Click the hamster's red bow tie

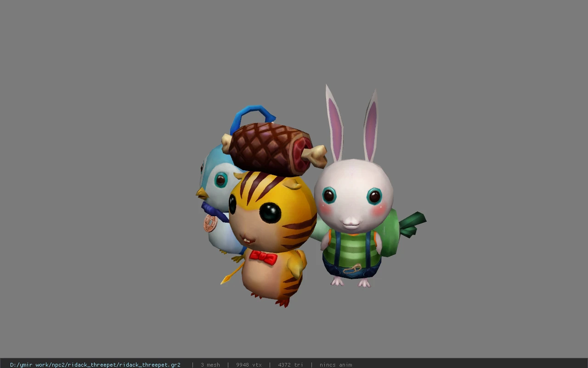pyautogui.click(x=263, y=257)
